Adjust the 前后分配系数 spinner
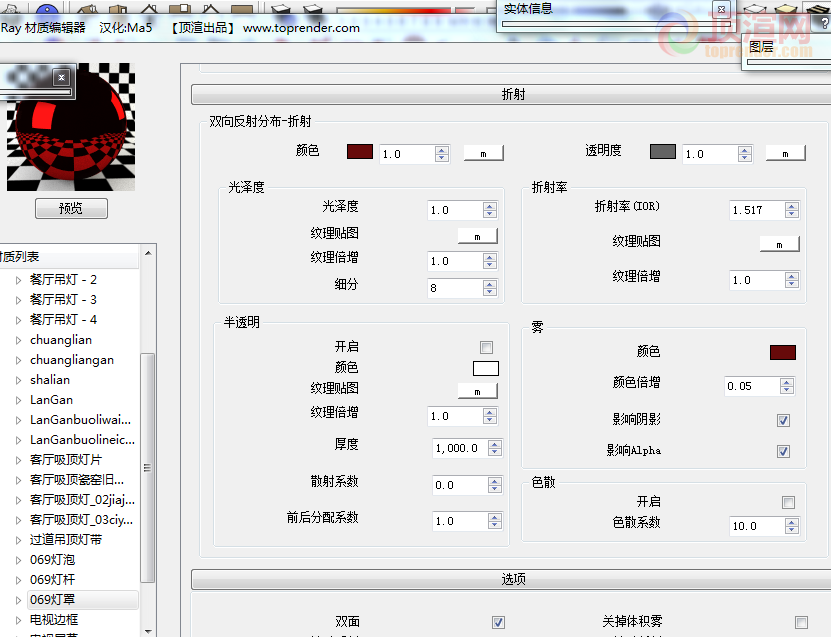Viewport: 831px width, 637px height. click(494, 521)
